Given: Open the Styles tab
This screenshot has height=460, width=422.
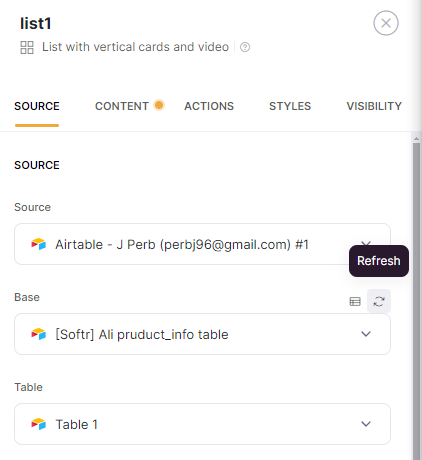Looking at the screenshot, I should (x=290, y=106).
